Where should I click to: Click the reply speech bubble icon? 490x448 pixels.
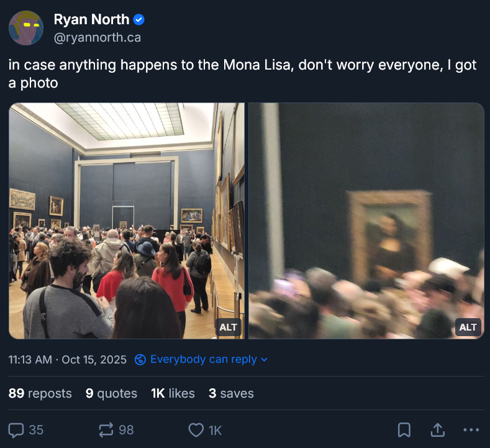coord(17,429)
